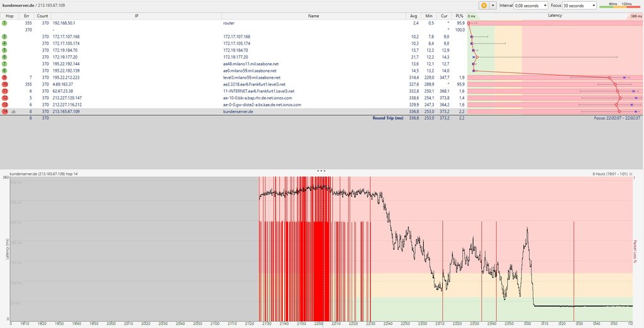This screenshot has height=328, width=644.
Task: Click hop 12 red circle icon
Action: (x=4, y=98)
